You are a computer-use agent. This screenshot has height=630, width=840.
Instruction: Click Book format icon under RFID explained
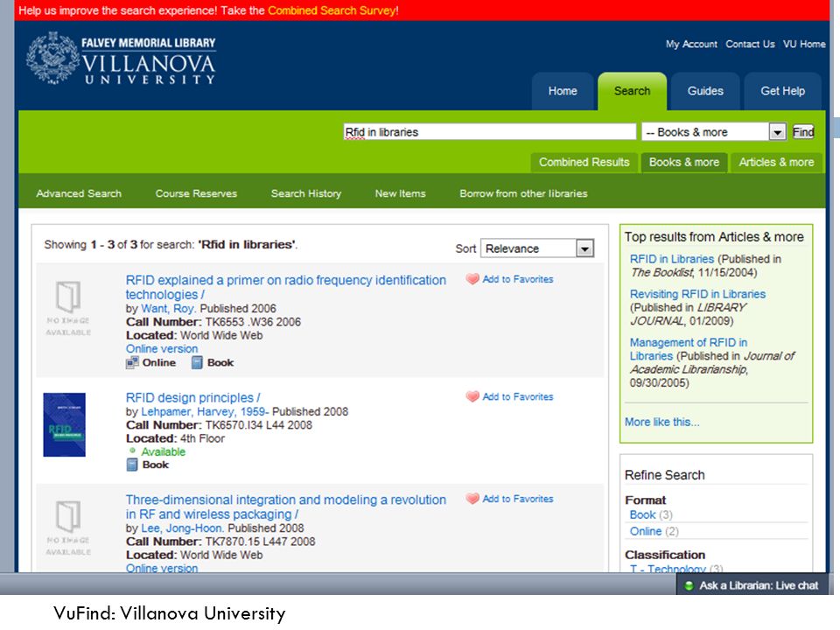pyautogui.click(x=197, y=362)
